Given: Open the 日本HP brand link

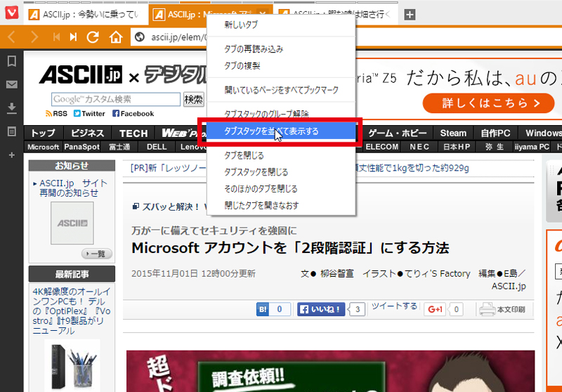Looking at the screenshot, I should (456, 147).
